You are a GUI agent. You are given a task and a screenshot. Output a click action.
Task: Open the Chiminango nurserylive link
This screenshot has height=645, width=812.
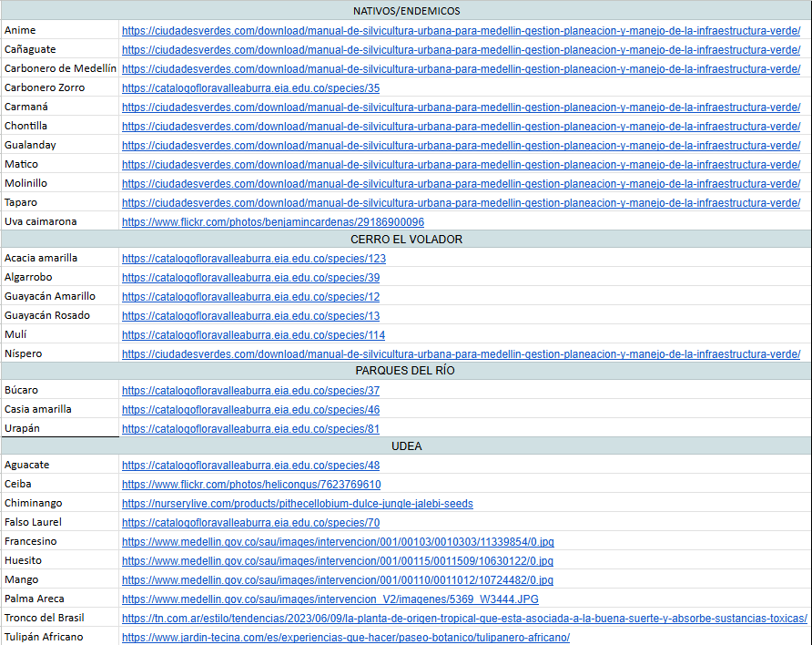click(298, 504)
